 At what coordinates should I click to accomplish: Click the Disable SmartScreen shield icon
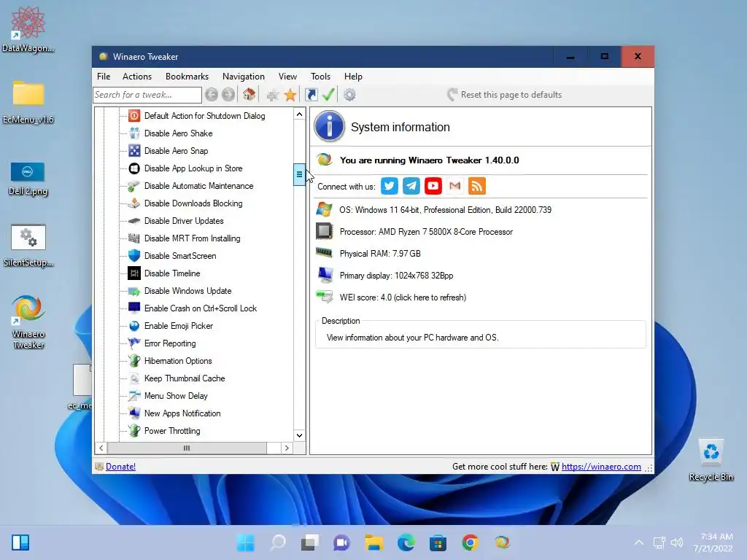pos(134,256)
